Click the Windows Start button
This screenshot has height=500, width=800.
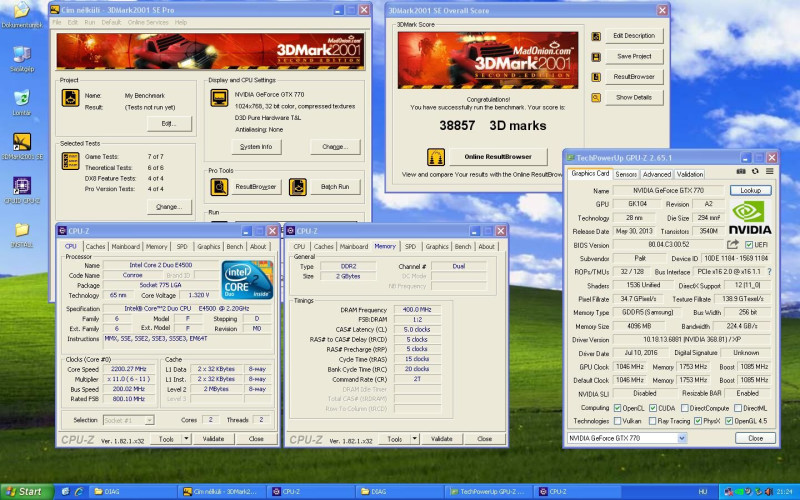coord(27,491)
